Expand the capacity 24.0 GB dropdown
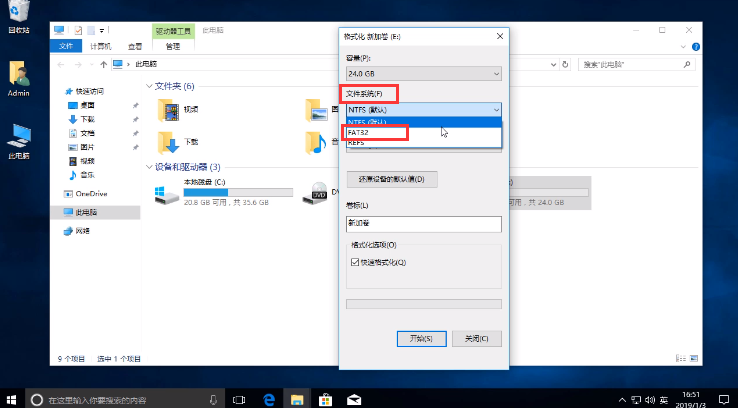Image resolution: width=738 pixels, height=408 pixels. click(x=422, y=74)
